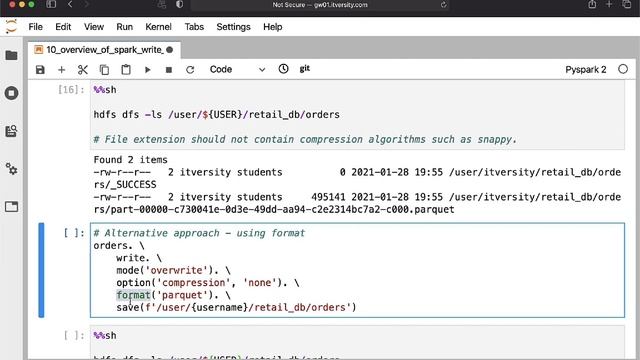Click the option('compression', 'none') line
This screenshot has width=640, height=360.
pos(208,283)
